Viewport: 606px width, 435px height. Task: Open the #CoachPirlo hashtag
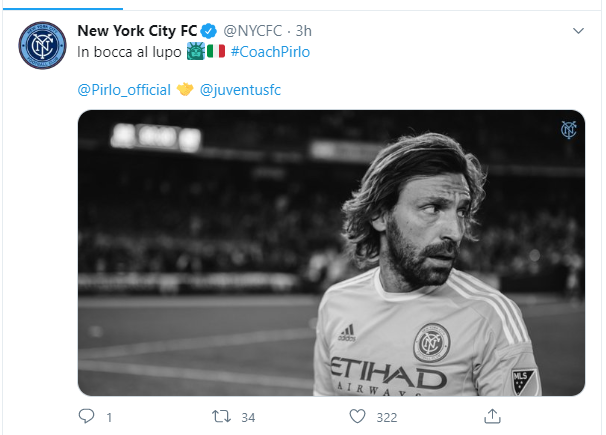270,52
